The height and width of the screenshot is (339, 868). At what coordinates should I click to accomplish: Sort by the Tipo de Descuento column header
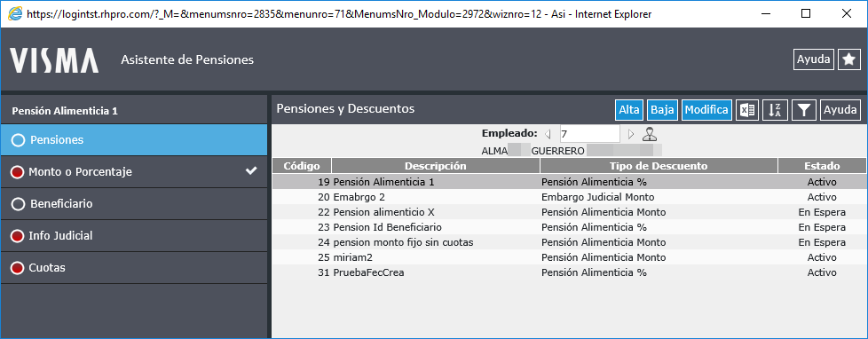tap(659, 166)
